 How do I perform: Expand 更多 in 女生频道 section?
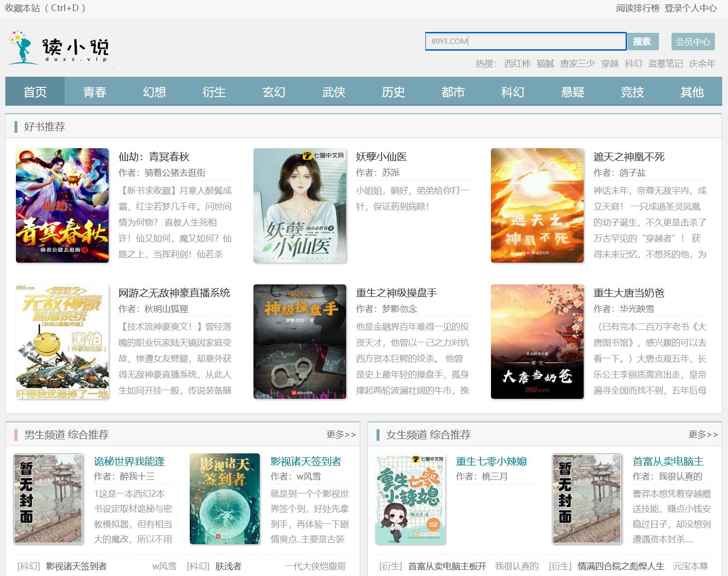click(x=703, y=435)
